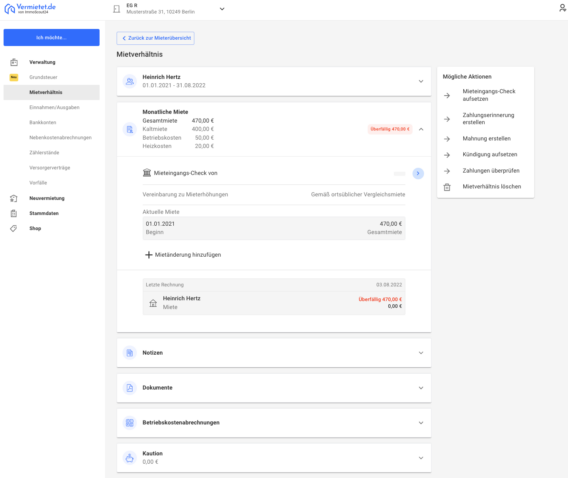568x478 pixels.
Task: Open Stammdaten menu section
Action: point(44,213)
